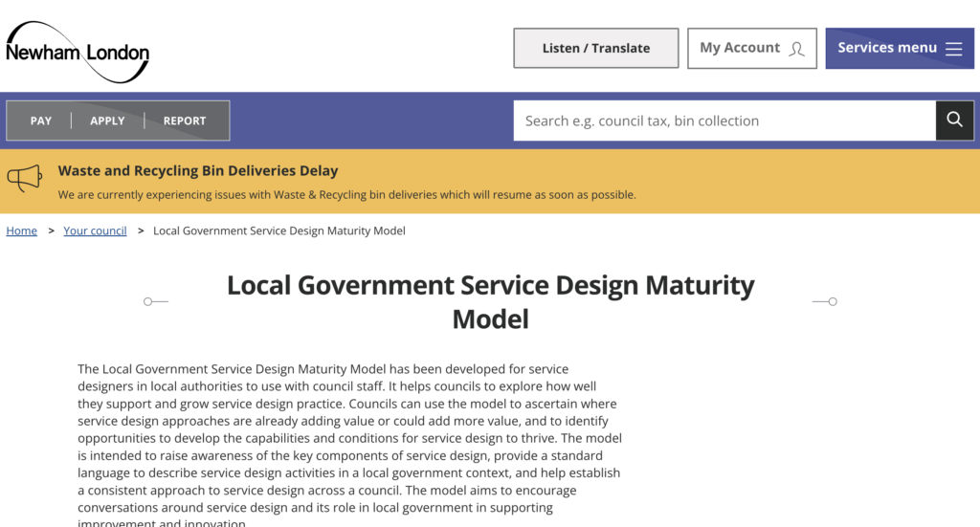
Task: Go to the Home breadcrumb link
Action: 22,231
